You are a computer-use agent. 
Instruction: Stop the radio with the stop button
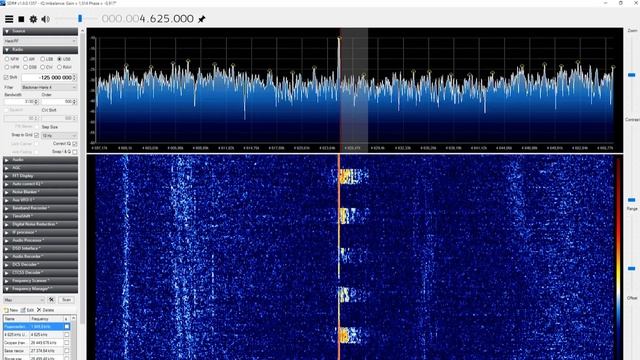(21, 19)
